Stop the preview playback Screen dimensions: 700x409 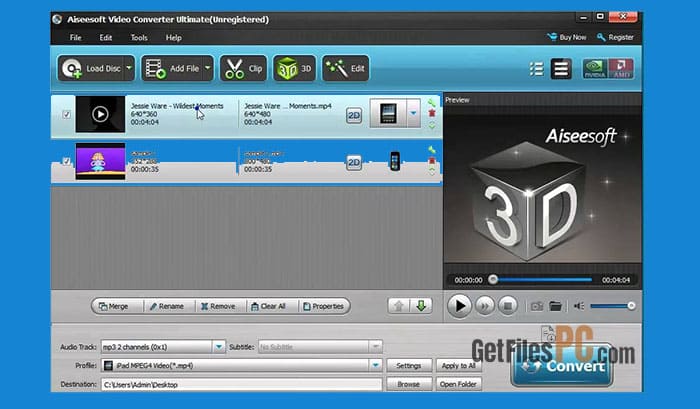(x=508, y=306)
